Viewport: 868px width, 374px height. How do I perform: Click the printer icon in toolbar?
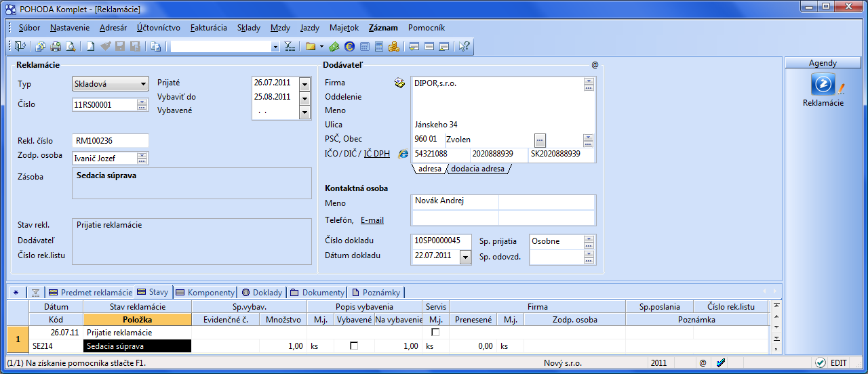[x=56, y=47]
